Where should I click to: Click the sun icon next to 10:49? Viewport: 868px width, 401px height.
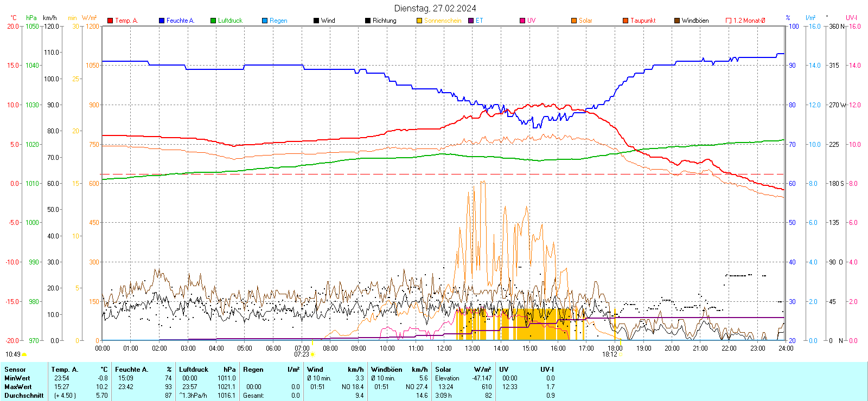pos(24,354)
